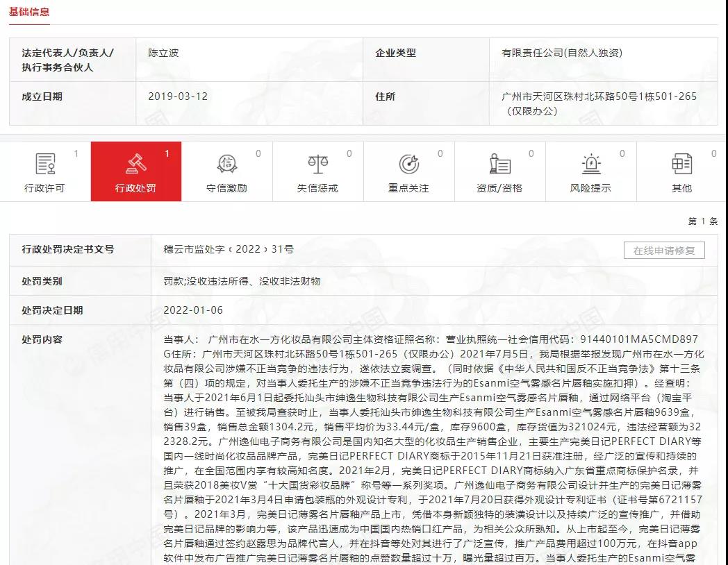This screenshot has width=728, height=565.
Task: Click the enterprise type 有限责任公司(自然人独资)
Action: coord(562,53)
